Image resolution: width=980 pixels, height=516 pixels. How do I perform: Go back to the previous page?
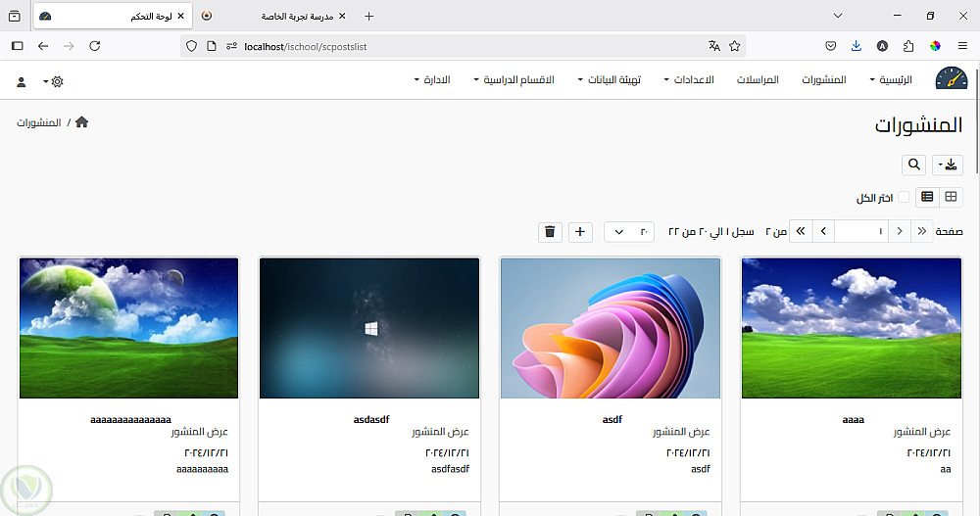(x=43, y=46)
